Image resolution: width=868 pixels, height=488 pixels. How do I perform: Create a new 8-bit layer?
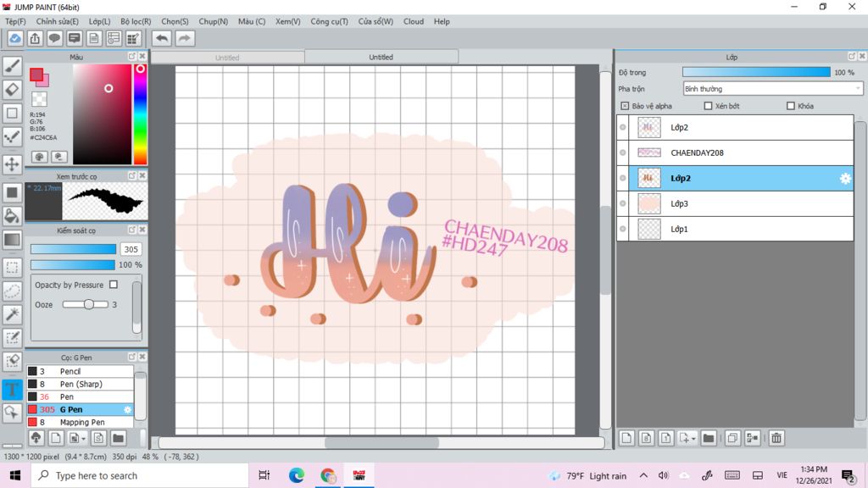(646, 438)
